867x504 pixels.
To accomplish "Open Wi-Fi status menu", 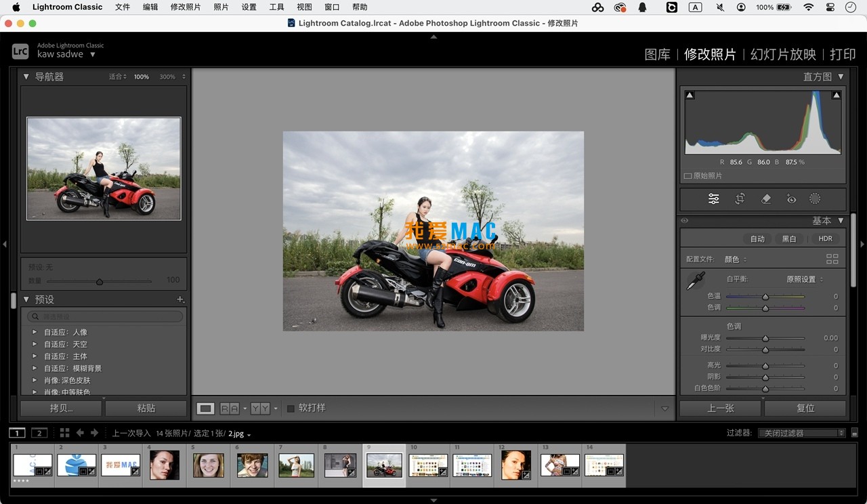I will click(808, 7).
